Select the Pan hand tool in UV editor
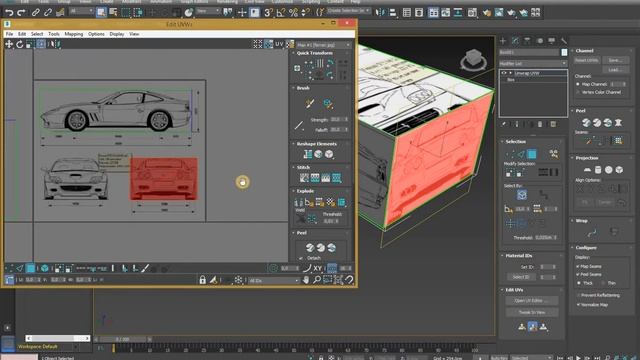640x360 pixels. (x=306, y=280)
